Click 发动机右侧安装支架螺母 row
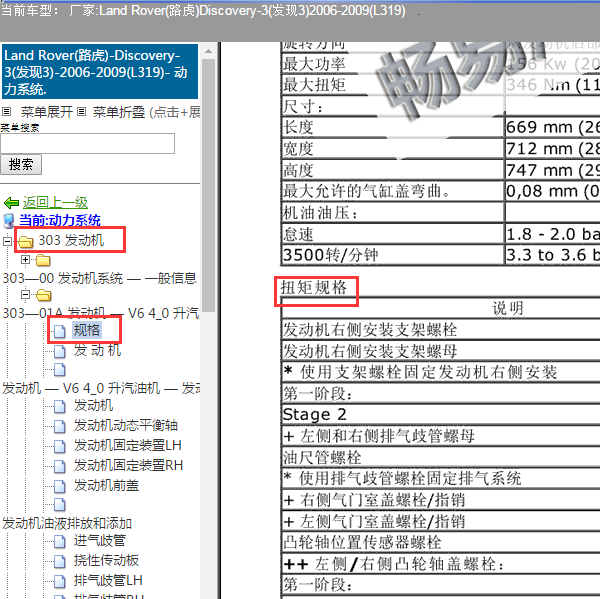 click(441, 351)
